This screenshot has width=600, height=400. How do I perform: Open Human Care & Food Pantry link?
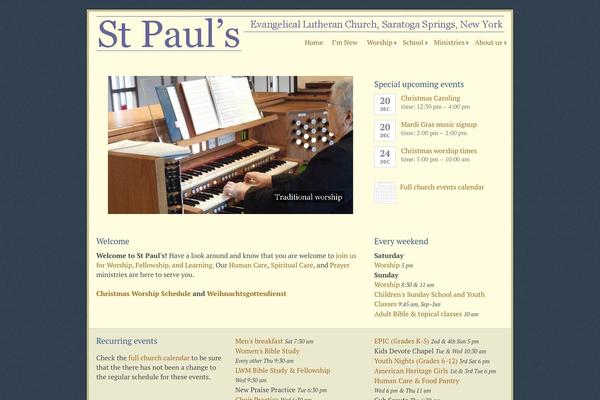tap(416, 381)
